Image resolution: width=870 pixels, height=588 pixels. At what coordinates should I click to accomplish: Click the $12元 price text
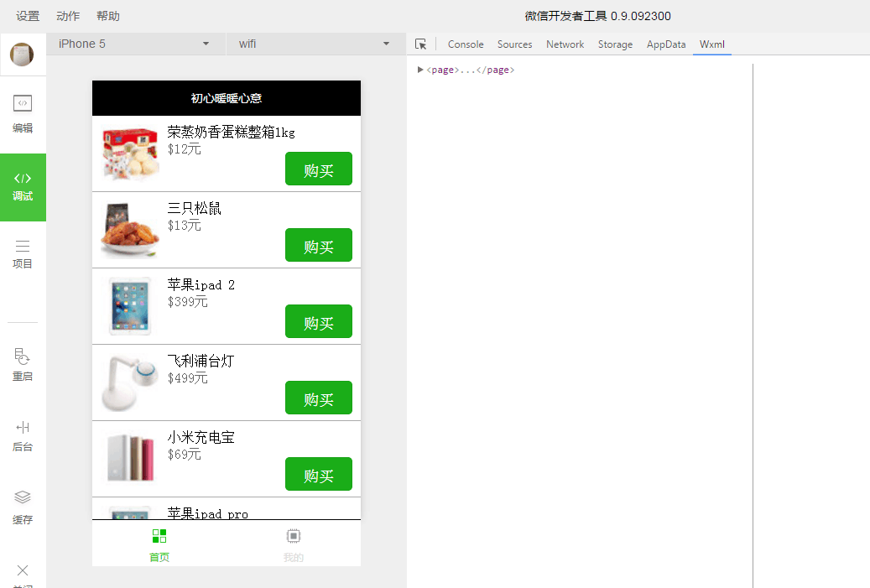(185, 149)
